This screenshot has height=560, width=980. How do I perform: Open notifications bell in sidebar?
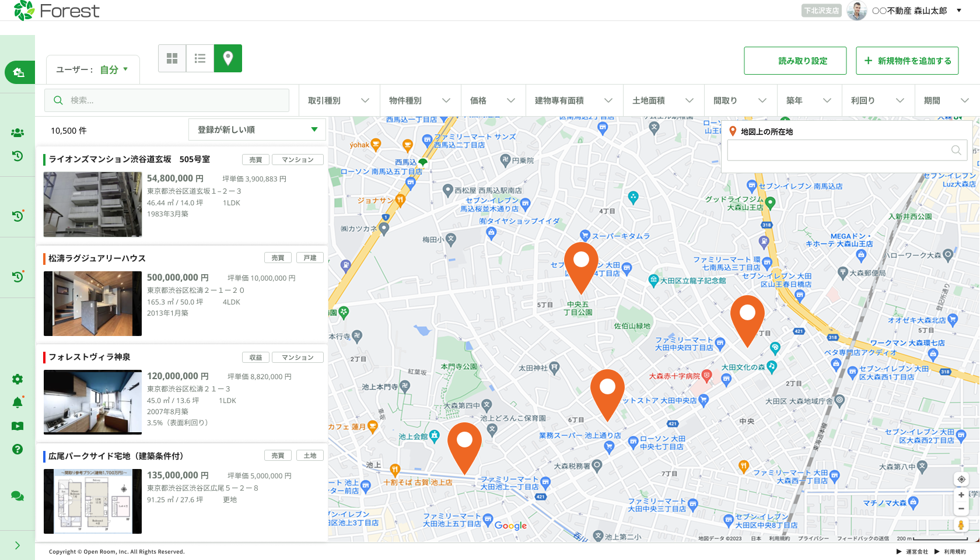17,402
